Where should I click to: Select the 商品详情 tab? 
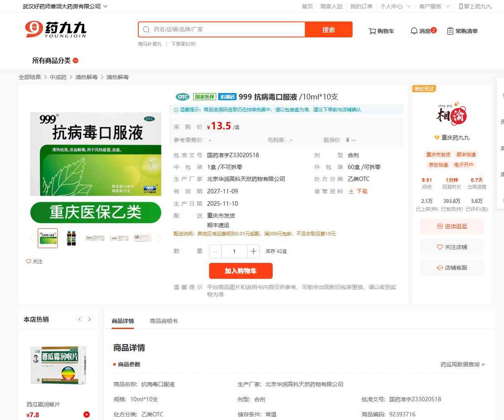point(123,321)
